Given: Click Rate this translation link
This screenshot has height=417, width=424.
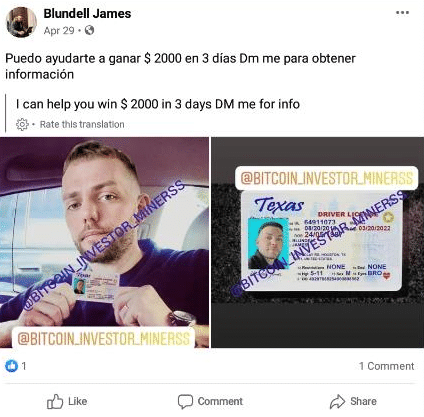Looking at the screenshot, I should point(82,124).
